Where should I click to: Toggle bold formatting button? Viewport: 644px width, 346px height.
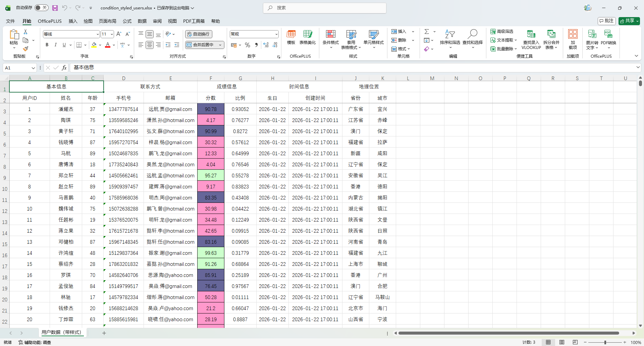coord(47,45)
